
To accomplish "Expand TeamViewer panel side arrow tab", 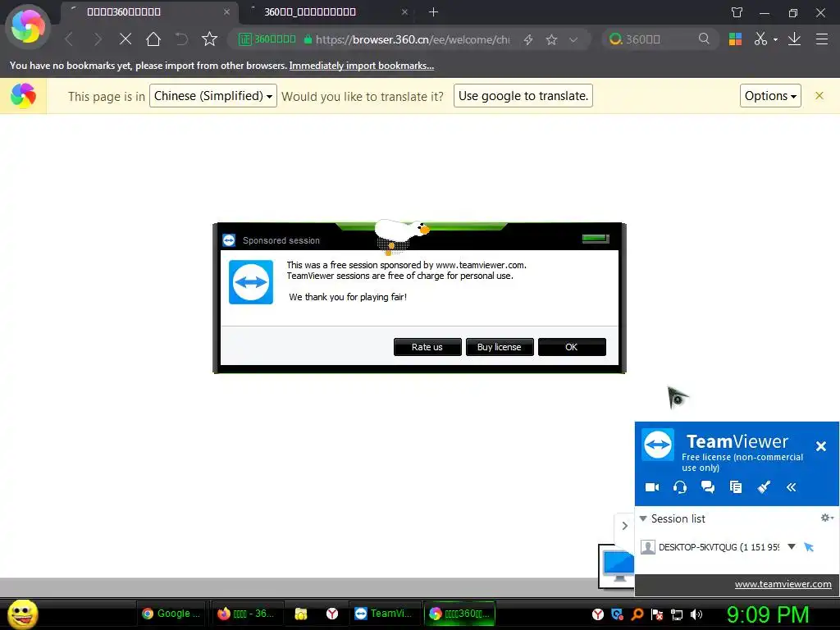I will click(624, 526).
